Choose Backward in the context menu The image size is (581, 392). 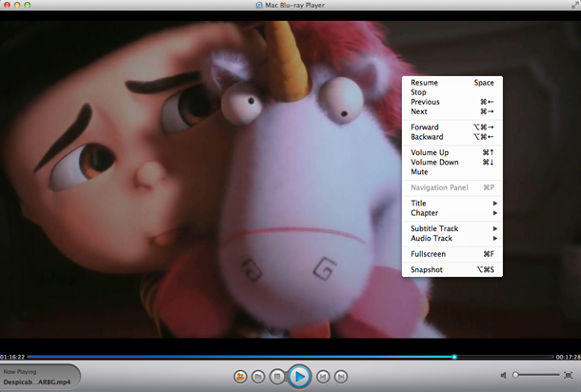click(452, 137)
